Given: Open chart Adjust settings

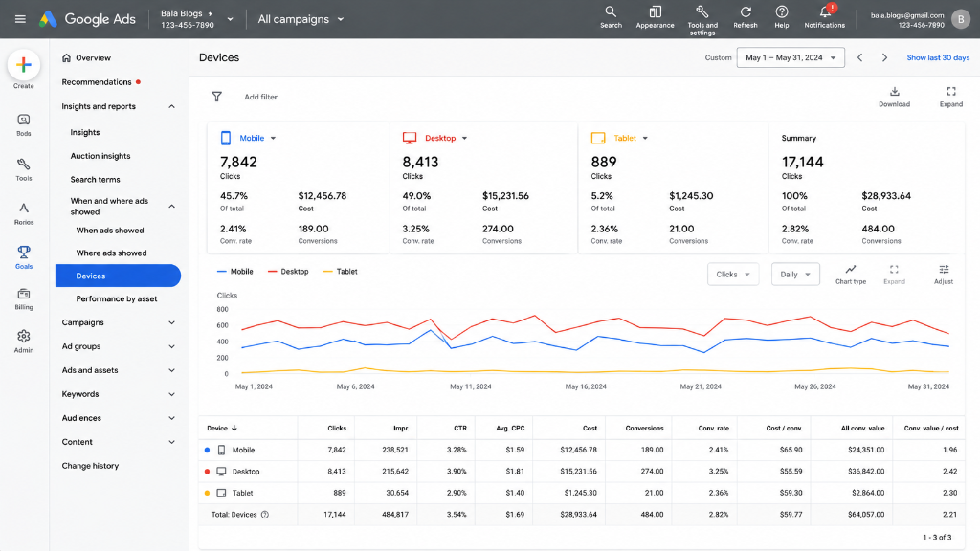Looking at the screenshot, I should point(944,274).
